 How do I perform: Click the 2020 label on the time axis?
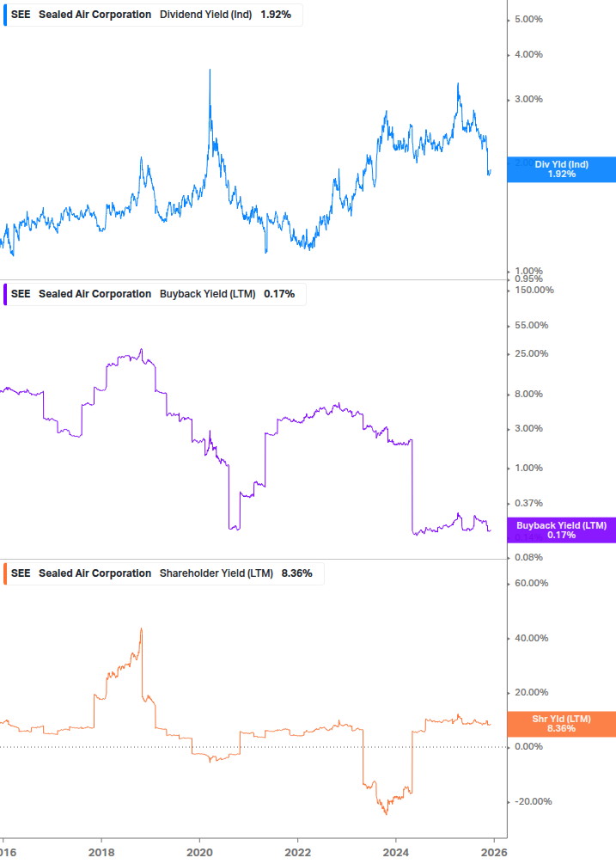pos(199,853)
